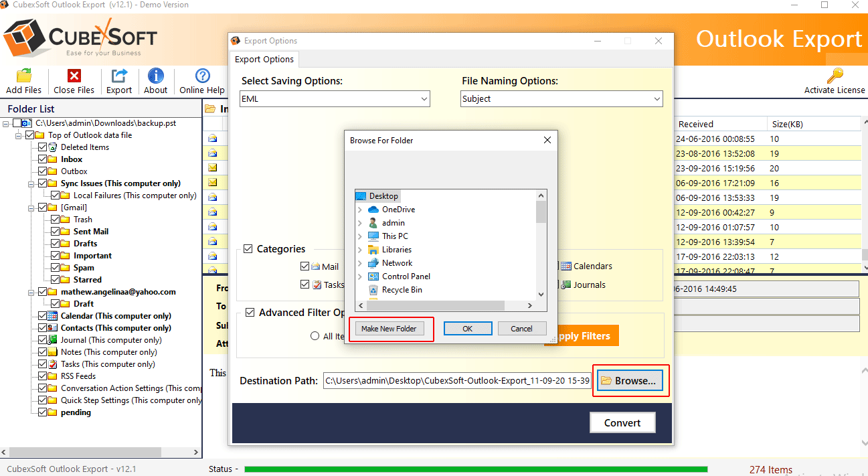Open the Select Saving Options EML dropdown
868x476 pixels.
[x=335, y=99]
